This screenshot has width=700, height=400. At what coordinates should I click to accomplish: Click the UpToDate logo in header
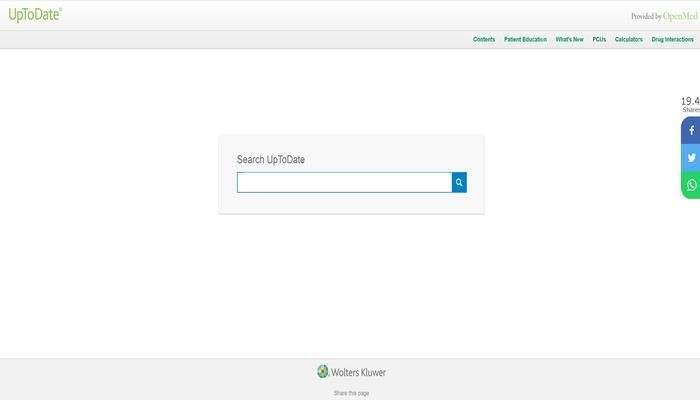tap(35, 14)
